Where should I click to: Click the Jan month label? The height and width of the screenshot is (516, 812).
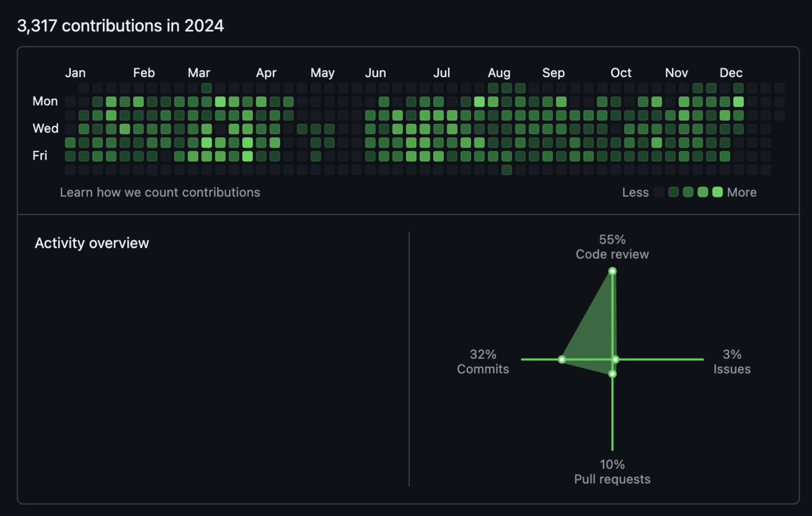point(75,73)
